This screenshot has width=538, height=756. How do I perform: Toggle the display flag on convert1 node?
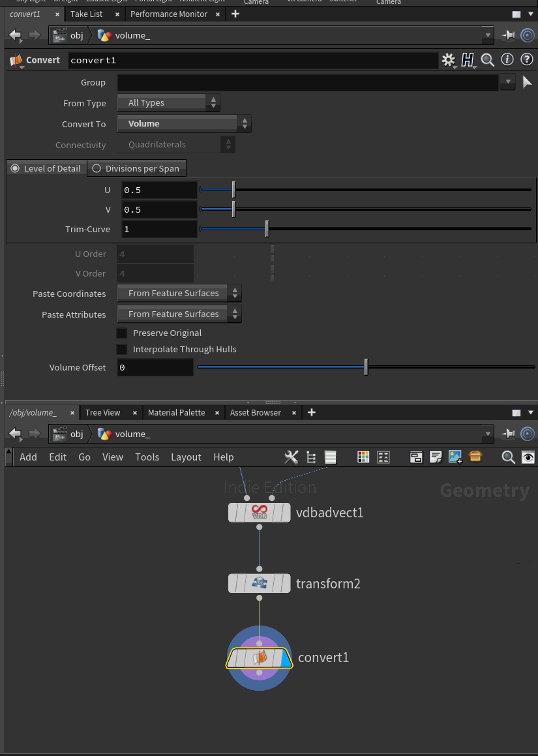click(286, 659)
